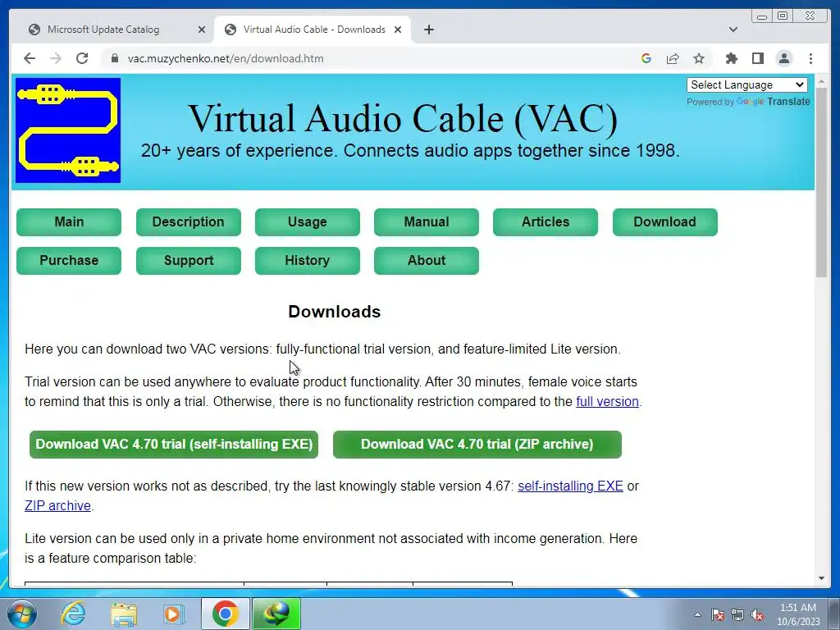Click the padlock site info icon
Screen dimensions: 840x630
[115, 58]
